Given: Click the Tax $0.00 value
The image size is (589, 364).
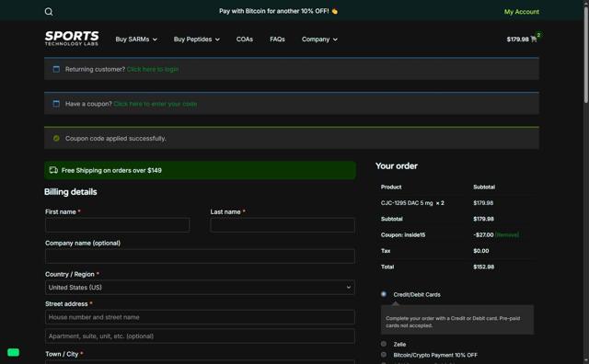Looking at the screenshot, I should click(480, 251).
